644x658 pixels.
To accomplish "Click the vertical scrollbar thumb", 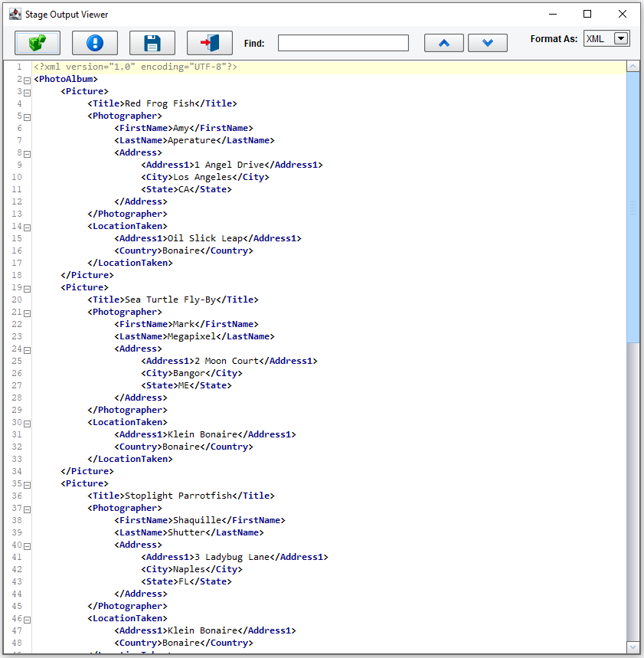I will pos(633,207).
